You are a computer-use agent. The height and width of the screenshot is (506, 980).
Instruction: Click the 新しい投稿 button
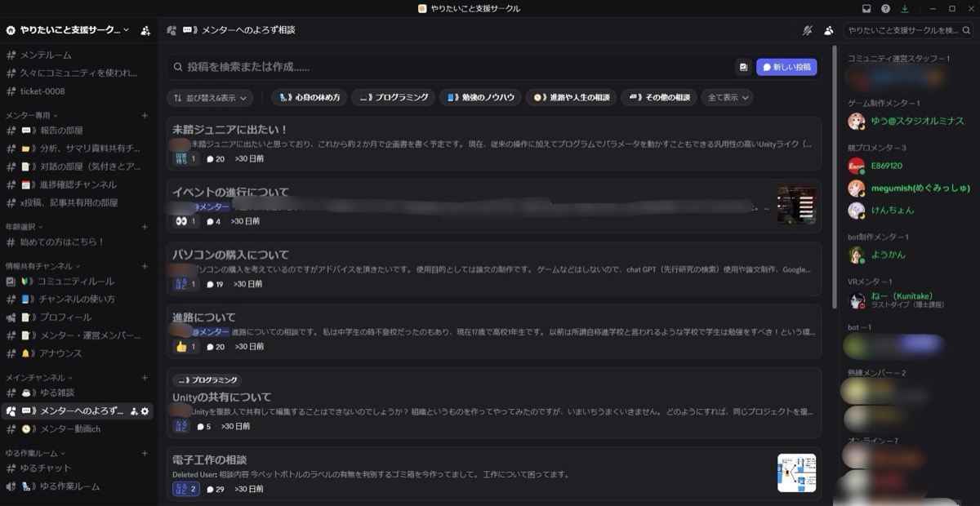[x=786, y=67]
